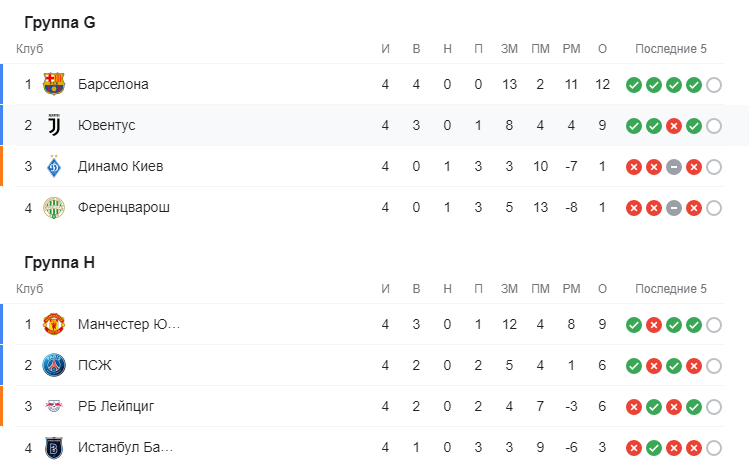Click the Istanbul Basaksehir crest icon
The image size is (749, 468).
[x=54, y=447]
